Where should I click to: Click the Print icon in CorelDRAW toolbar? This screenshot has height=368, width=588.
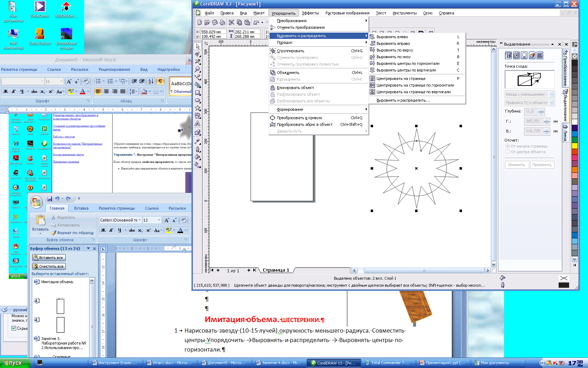(223, 22)
